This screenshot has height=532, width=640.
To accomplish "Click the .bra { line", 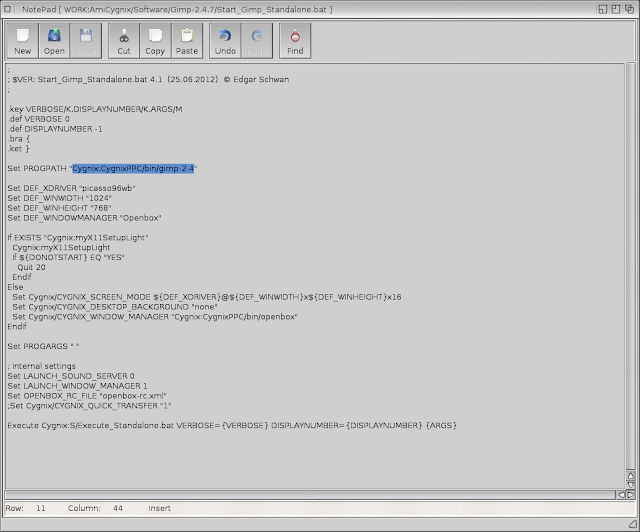I will tap(19, 138).
